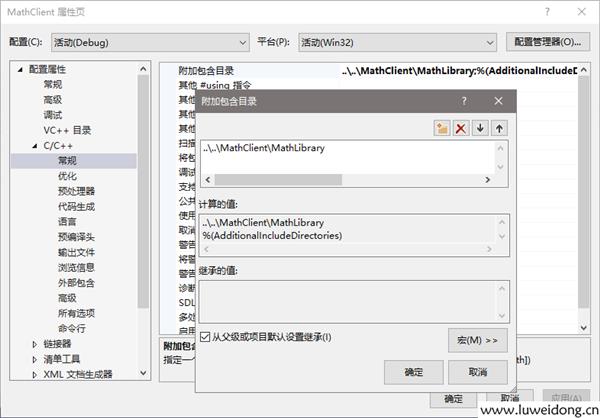Click 取消 in the 附加包含目录 dialog
Viewport: 600px width, 418px height.
click(x=477, y=372)
